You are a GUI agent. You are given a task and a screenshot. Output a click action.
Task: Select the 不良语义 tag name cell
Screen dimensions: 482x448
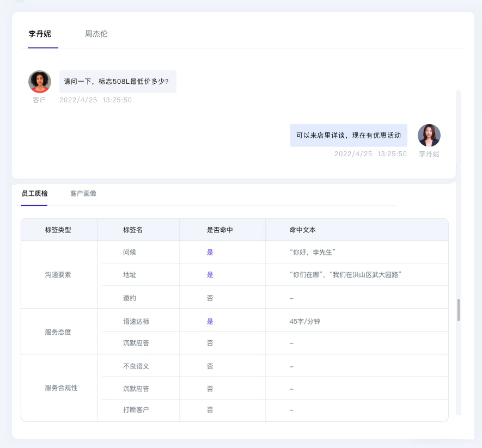pos(136,366)
